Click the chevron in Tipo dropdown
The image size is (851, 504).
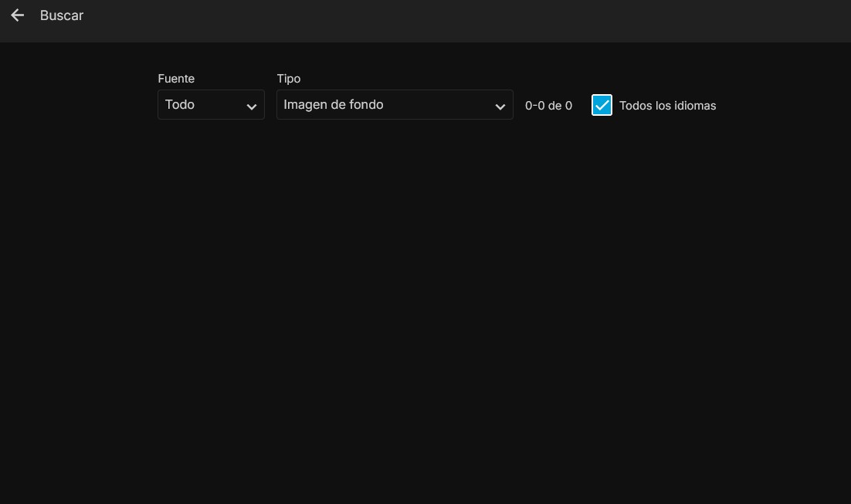[x=500, y=107]
